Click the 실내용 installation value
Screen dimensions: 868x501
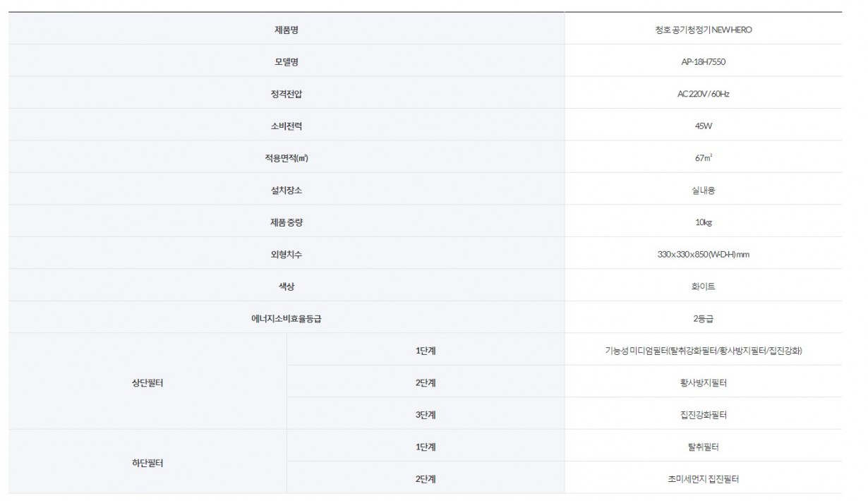coord(703,191)
